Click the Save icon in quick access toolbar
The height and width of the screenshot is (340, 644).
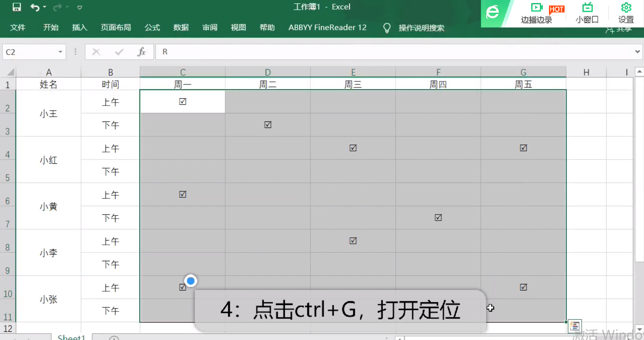16,7
